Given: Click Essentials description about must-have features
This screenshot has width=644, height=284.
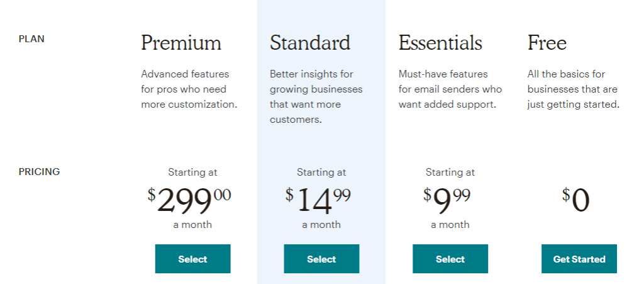Looking at the screenshot, I should [x=450, y=89].
